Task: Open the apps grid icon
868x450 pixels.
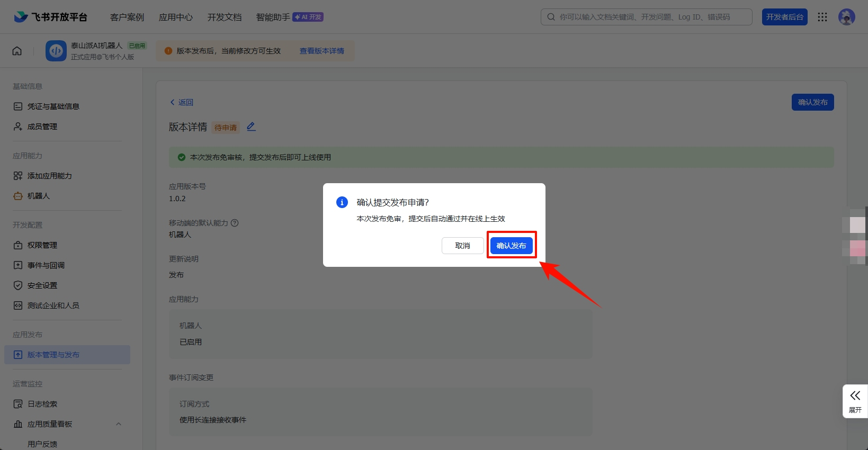Action: (822, 17)
